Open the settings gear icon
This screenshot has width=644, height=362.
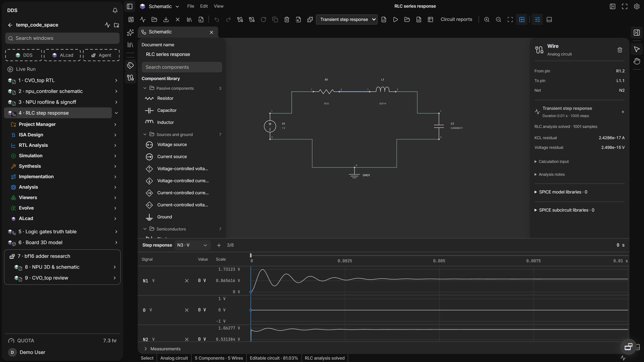(637, 6)
